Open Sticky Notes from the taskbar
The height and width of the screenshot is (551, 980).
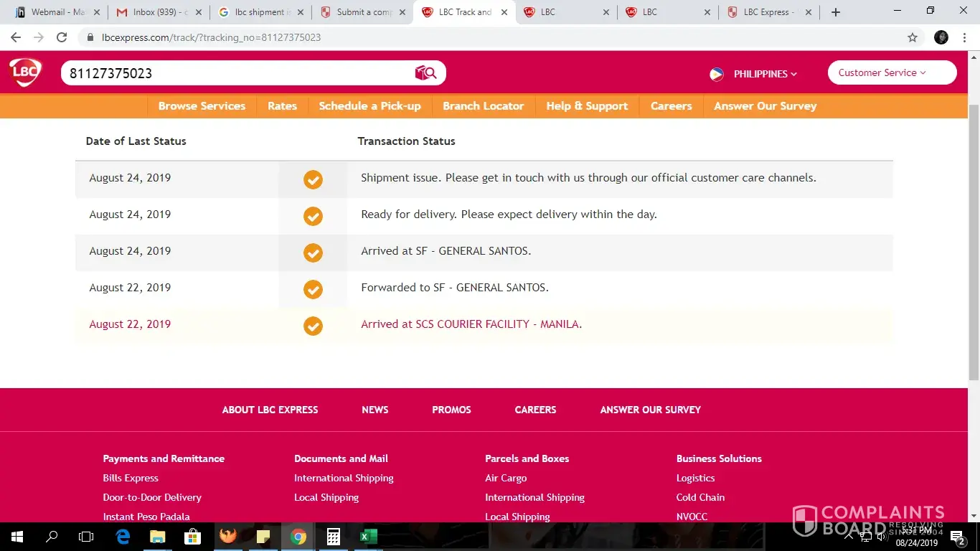click(x=263, y=537)
